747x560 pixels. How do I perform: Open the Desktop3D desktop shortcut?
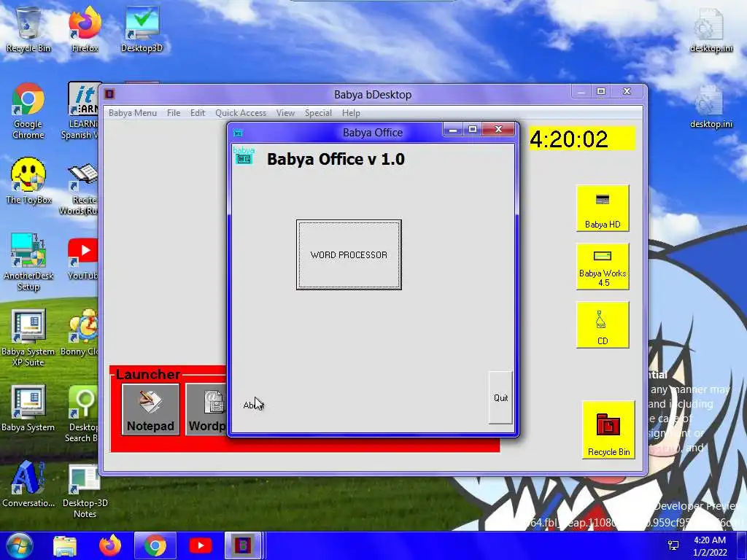pyautogui.click(x=142, y=29)
